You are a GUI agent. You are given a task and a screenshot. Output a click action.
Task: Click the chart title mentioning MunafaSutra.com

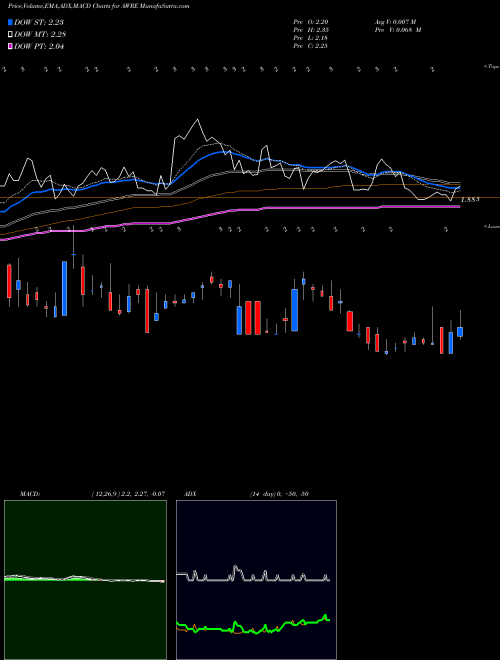[98, 6]
